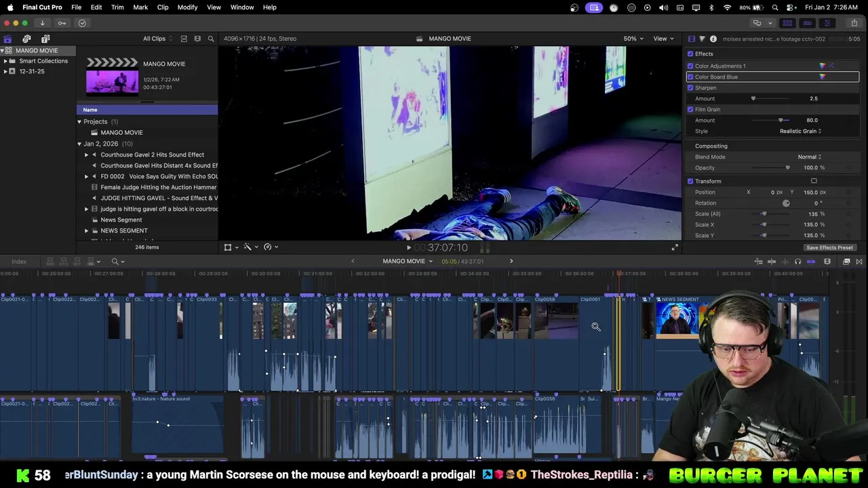
Task: Open the Trim menu
Action: click(x=117, y=7)
